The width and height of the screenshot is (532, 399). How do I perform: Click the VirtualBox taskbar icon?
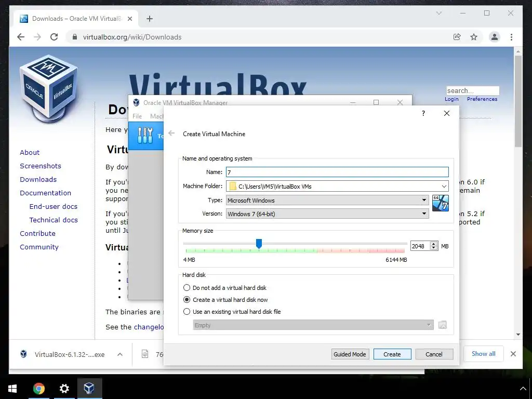(89, 388)
